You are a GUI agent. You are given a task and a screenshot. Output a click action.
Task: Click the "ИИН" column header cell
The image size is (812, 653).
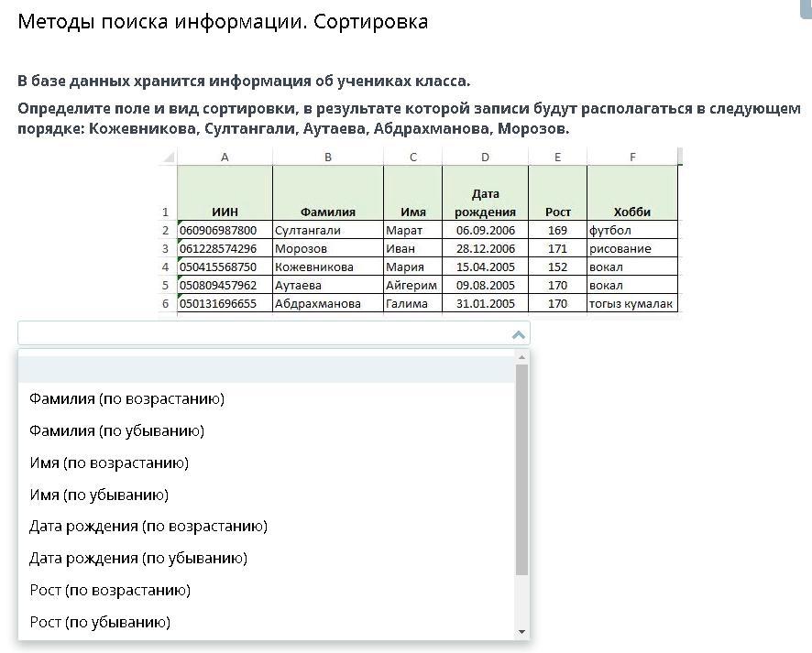pyautogui.click(x=225, y=193)
